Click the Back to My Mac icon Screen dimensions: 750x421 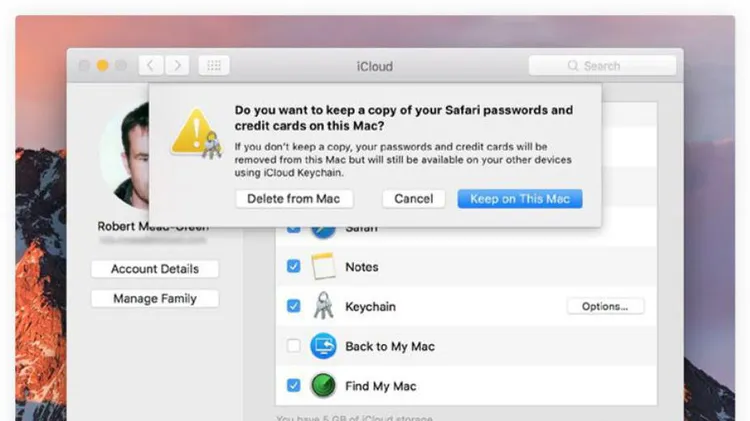click(323, 346)
